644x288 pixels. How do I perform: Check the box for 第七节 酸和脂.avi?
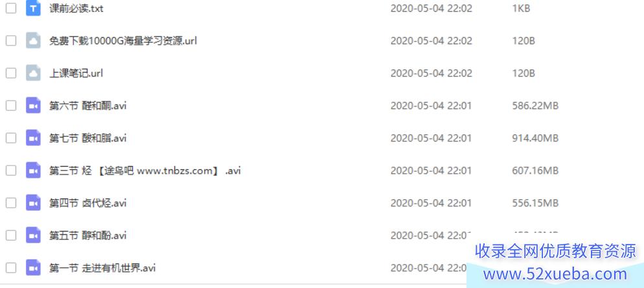pyautogui.click(x=10, y=138)
